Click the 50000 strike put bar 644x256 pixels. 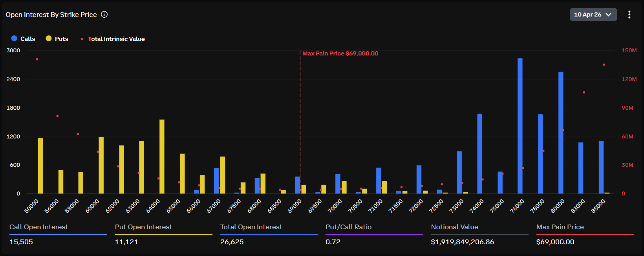pyautogui.click(x=40, y=166)
